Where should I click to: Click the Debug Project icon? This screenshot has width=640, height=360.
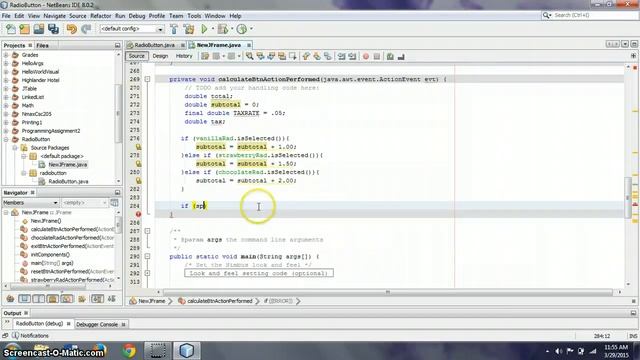tap(223, 29)
